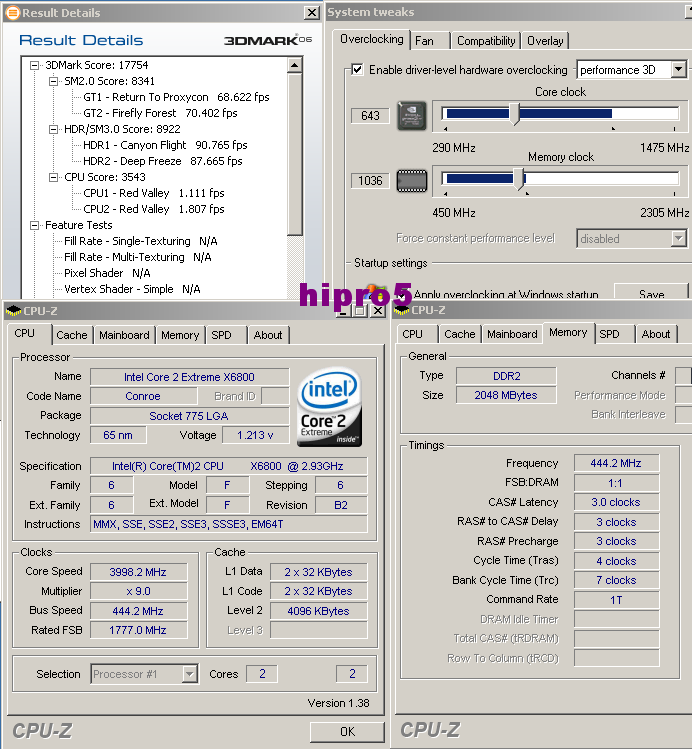Open About tab in right CPU-Z window
Viewport: 692px width, 749px height.
coord(656,334)
